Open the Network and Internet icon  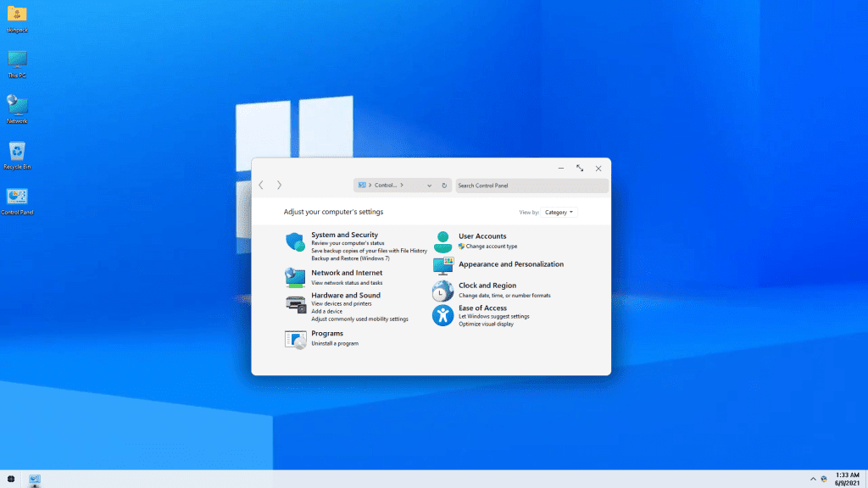click(295, 278)
